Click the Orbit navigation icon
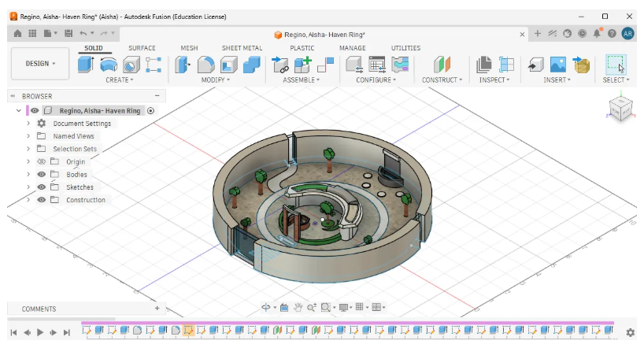 (266, 307)
